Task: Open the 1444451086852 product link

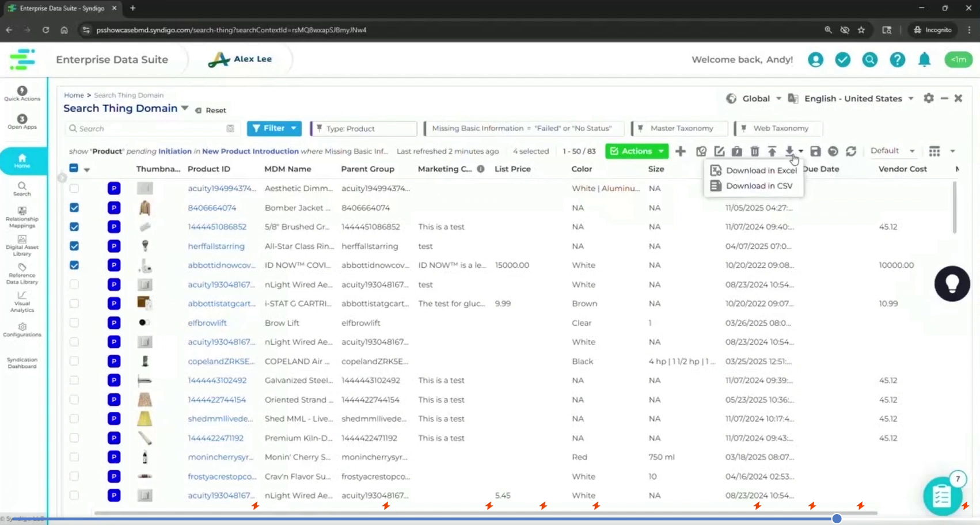Action: (216, 227)
